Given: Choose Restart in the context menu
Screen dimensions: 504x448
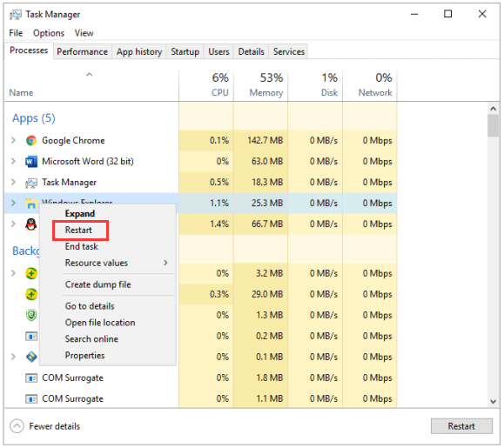Looking at the screenshot, I should 78,230.
